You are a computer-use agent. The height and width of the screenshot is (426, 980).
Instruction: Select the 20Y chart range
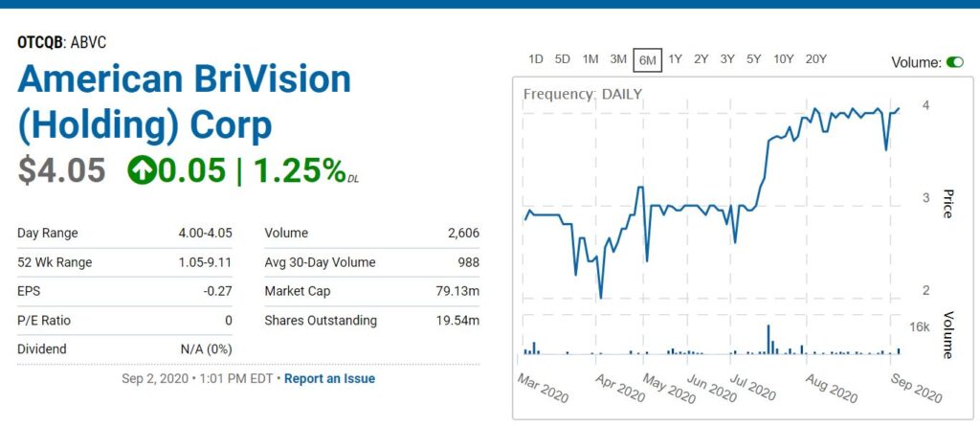point(815,59)
